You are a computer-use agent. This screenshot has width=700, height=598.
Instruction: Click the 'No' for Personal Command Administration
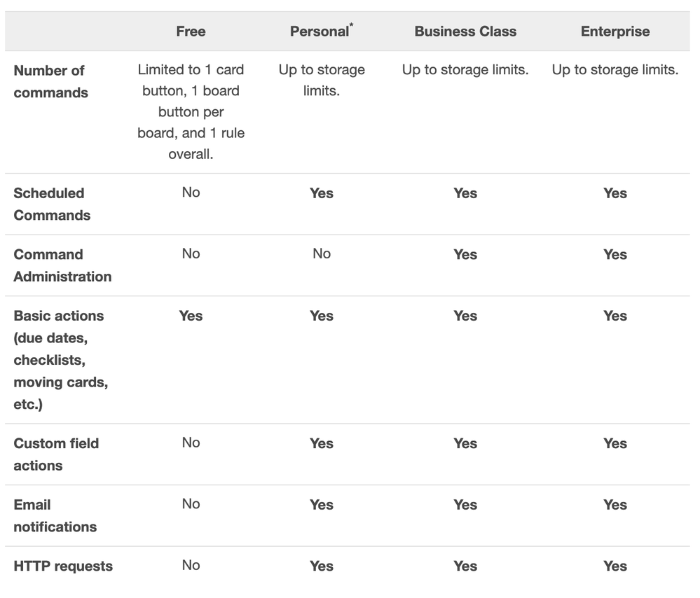322,253
